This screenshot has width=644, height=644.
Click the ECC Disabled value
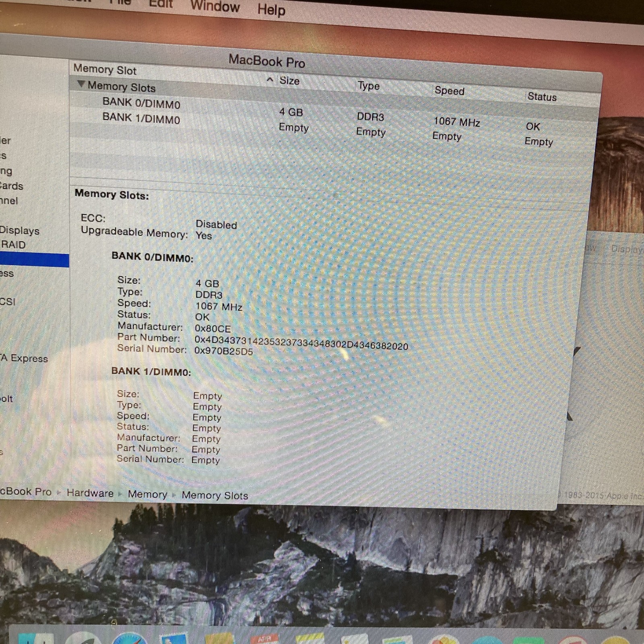pyautogui.click(x=216, y=225)
